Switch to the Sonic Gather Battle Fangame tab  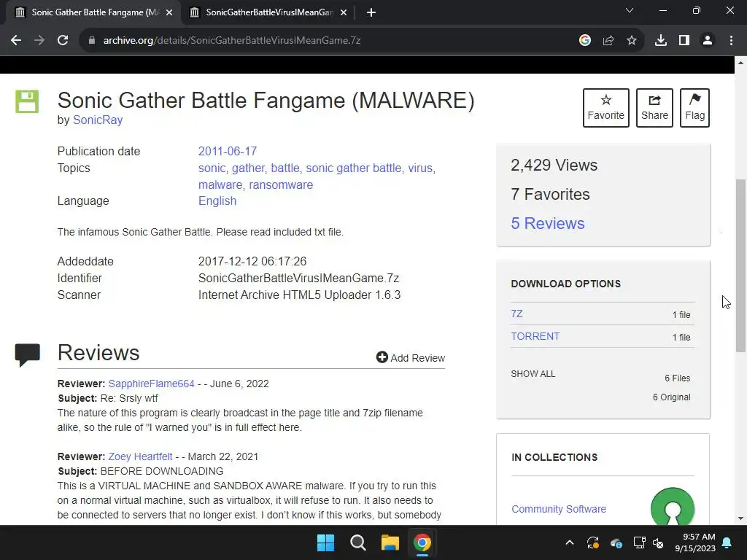pyautogui.click(x=93, y=12)
